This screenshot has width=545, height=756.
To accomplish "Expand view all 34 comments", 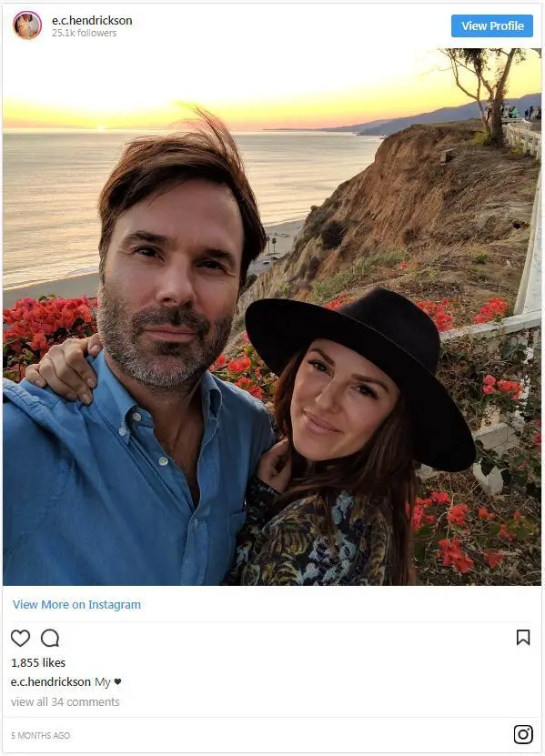I will click(x=66, y=702).
